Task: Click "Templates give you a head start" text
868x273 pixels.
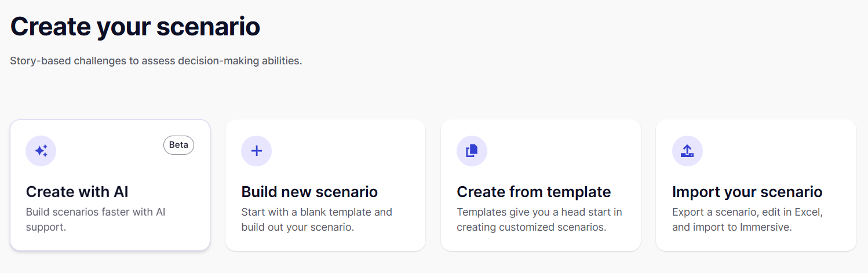Action: click(x=539, y=212)
